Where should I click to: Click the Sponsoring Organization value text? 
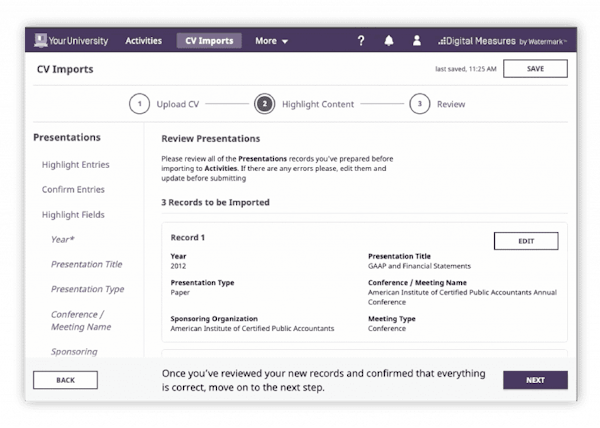point(252,329)
